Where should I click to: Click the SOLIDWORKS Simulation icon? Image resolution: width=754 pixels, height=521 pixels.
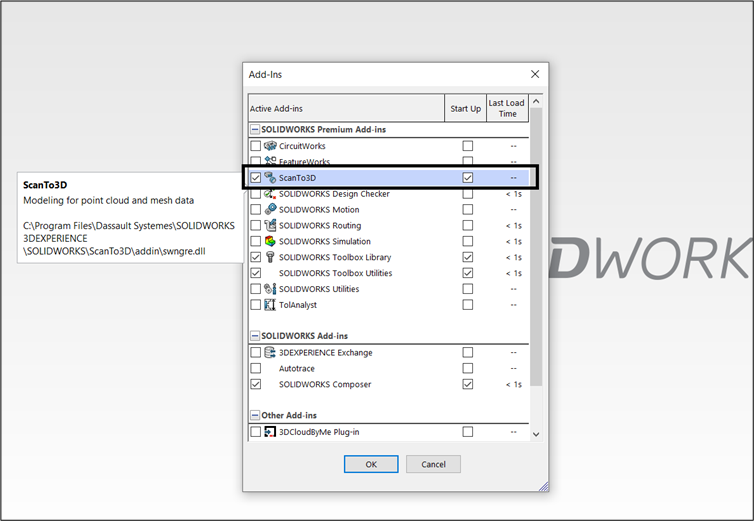pyautogui.click(x=270, y=242)
